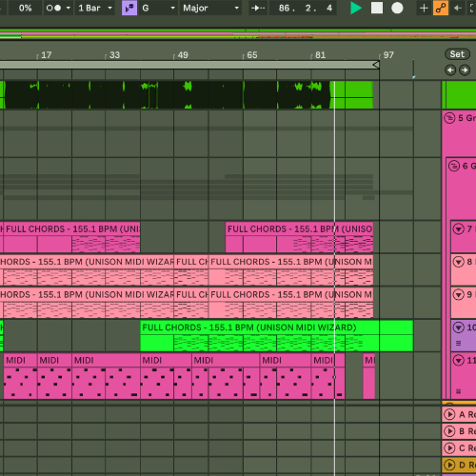Jump to next locator arrow
This screenshot has height=476, width=476.
click(x=465, y=70)
